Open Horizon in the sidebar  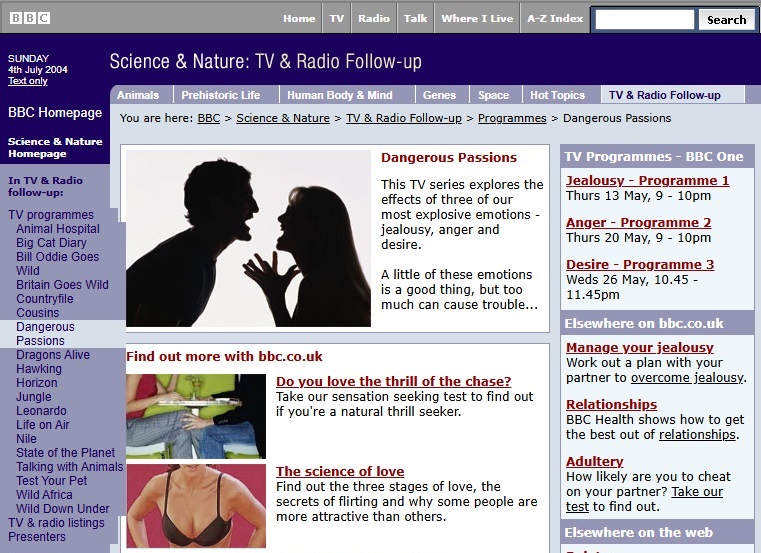(36, 383)
